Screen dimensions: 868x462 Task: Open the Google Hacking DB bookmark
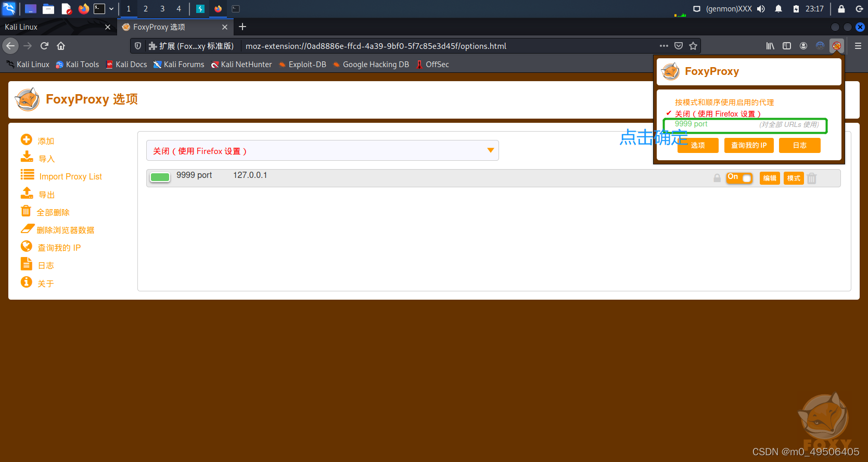tap(371, 65)
